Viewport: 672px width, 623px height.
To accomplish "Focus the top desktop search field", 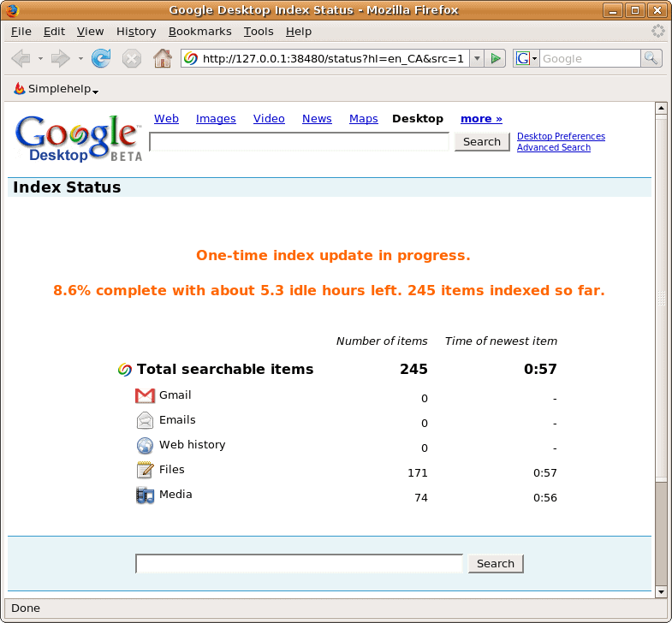I will [x=299, y=142].
